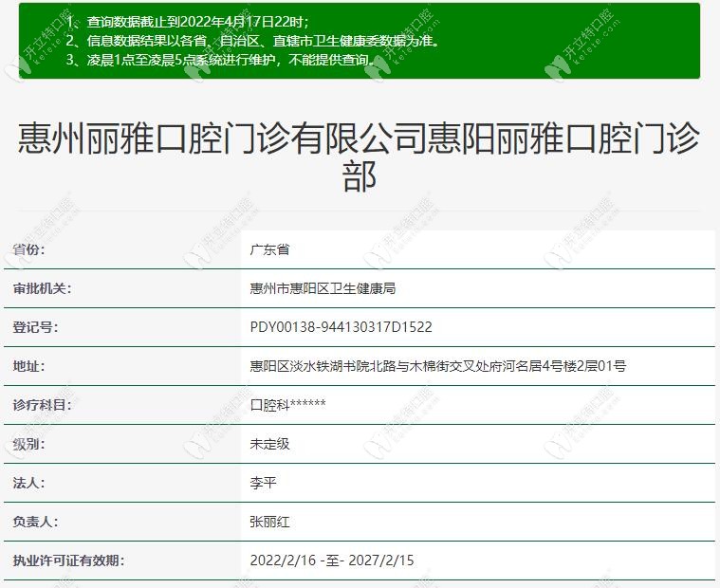
Task: Select the notice line 查询数据截止到2022年4月17日22时
Action: 188,22
